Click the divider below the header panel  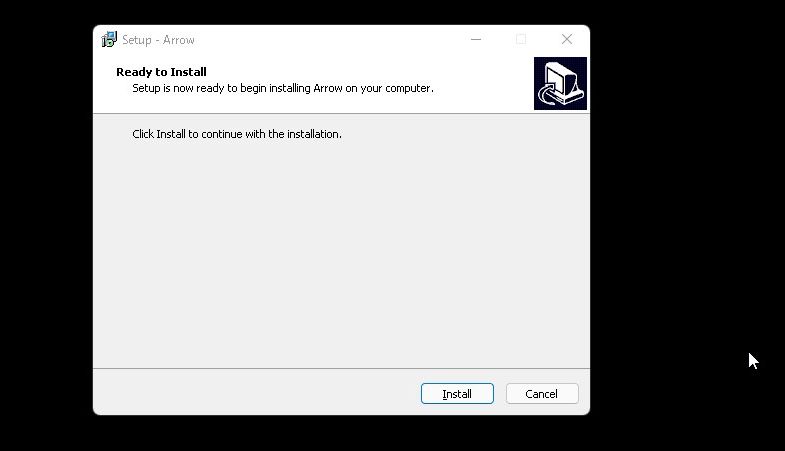point(341,114)
